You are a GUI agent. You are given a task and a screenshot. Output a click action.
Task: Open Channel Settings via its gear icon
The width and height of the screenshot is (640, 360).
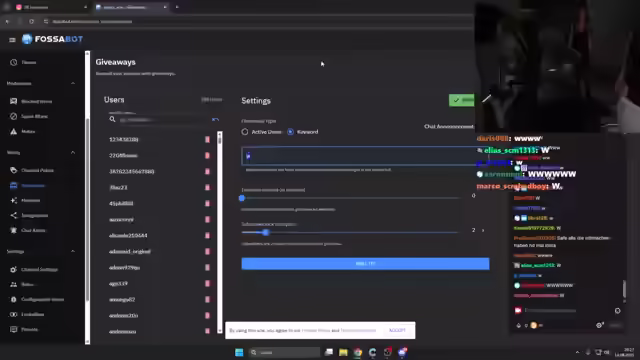[x=13, y=269]
